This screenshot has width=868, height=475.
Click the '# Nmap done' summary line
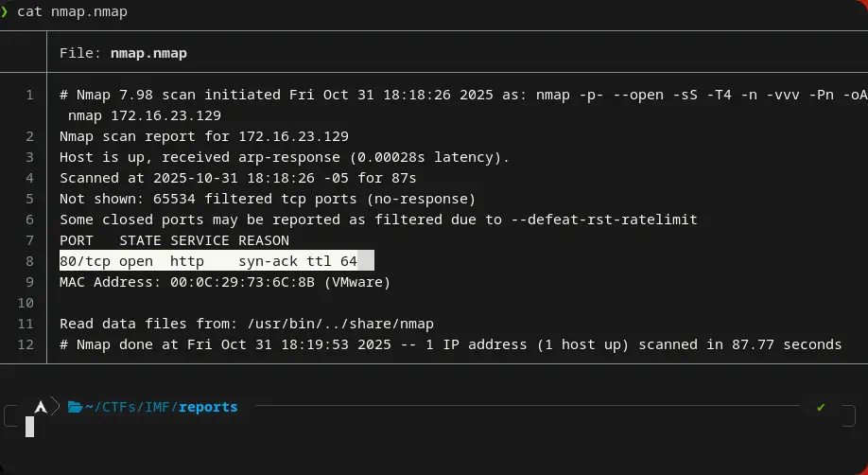click(x=450, y=344)
